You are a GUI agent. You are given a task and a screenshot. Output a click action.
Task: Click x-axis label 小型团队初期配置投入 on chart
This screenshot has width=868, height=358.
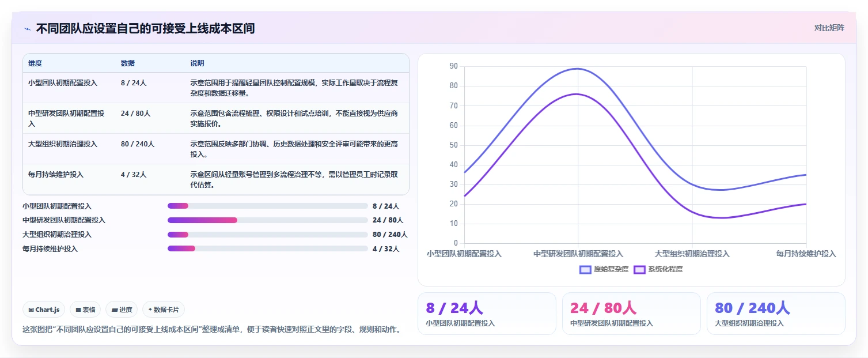pyautogui.click(x=464, y=254)
